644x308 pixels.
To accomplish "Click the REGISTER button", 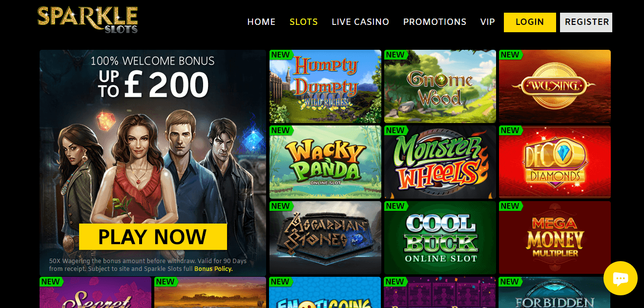I will [x=586, y=22].
